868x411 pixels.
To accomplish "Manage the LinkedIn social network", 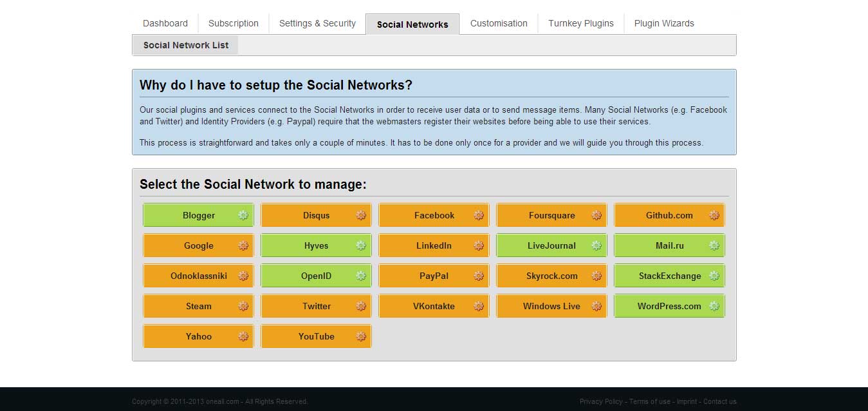I will pos(434,245).
